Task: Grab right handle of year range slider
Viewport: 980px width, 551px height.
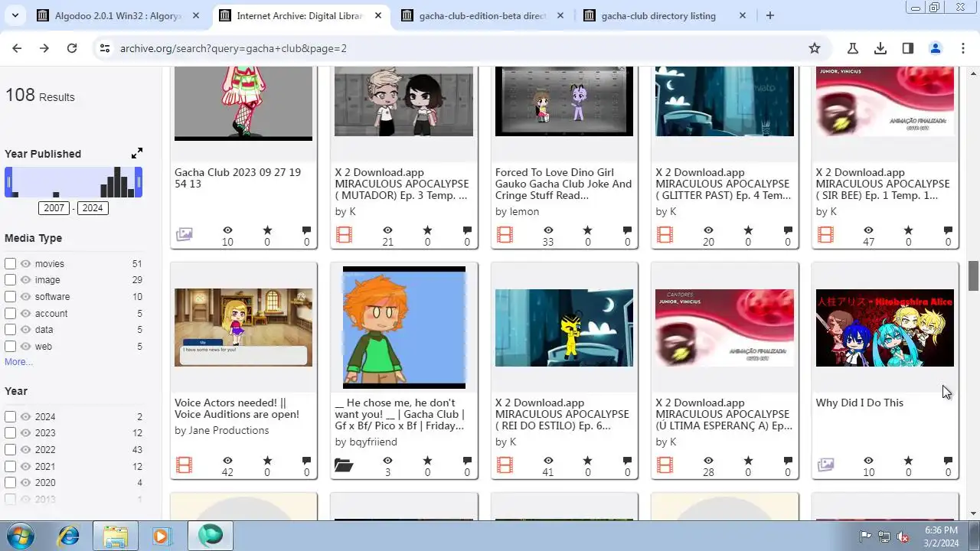Action: [139, 182]
